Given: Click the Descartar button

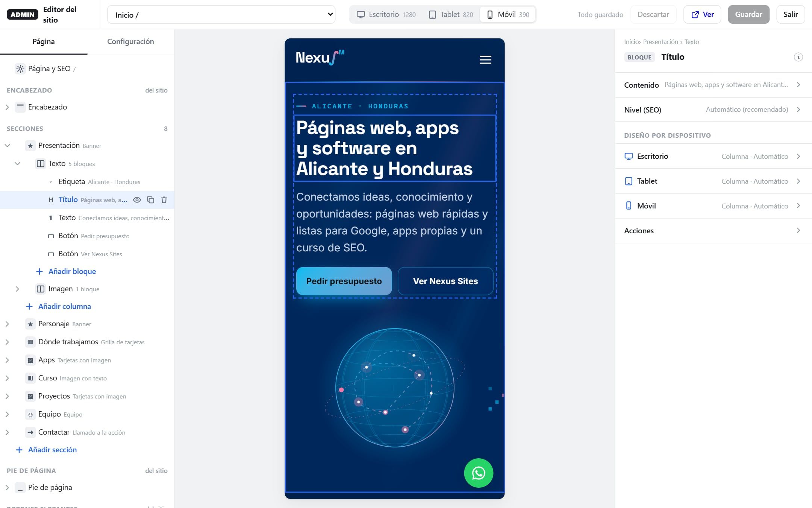Looking at the screenshot, I should pos(653,15).
